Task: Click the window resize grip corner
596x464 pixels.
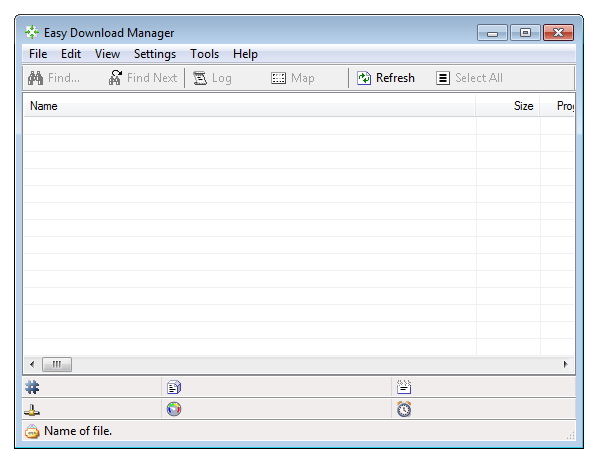Action: [571, 435]
